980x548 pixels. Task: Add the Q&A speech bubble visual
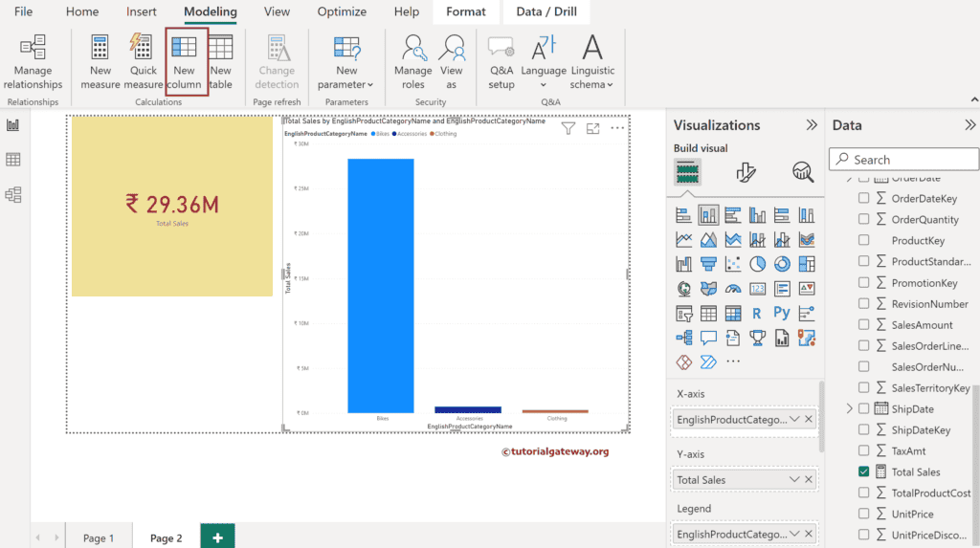(708, 338)
